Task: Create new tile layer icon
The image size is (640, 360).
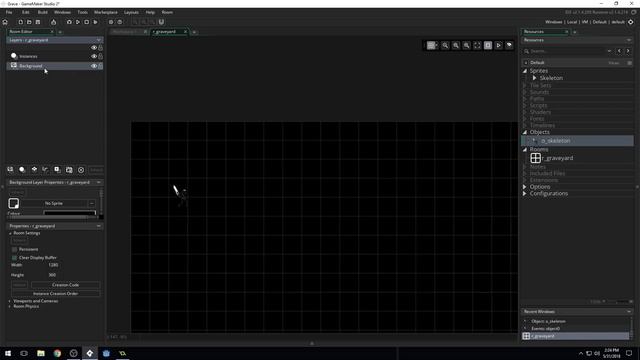Action: pyautogui.click(x=34, y=170)
